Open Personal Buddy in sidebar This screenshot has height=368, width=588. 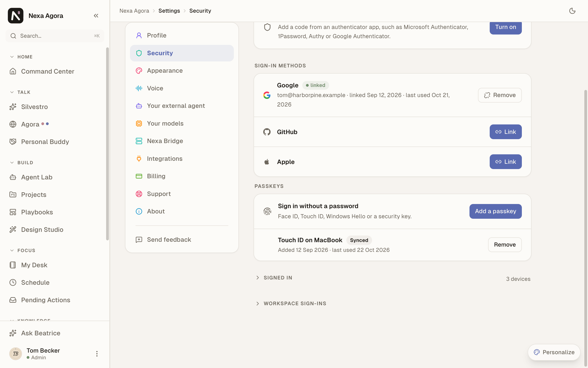coord(55,142)
